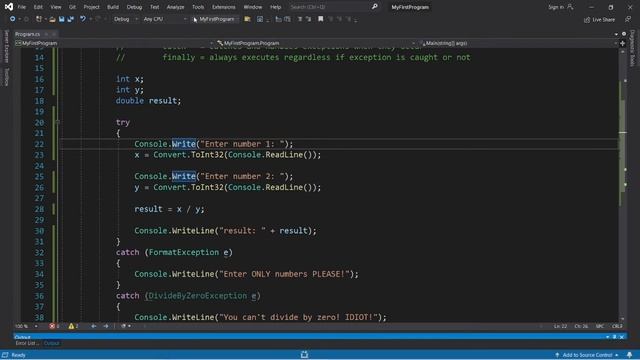Click the Navigate Backward toolbar icon

[x=12, y=19]
